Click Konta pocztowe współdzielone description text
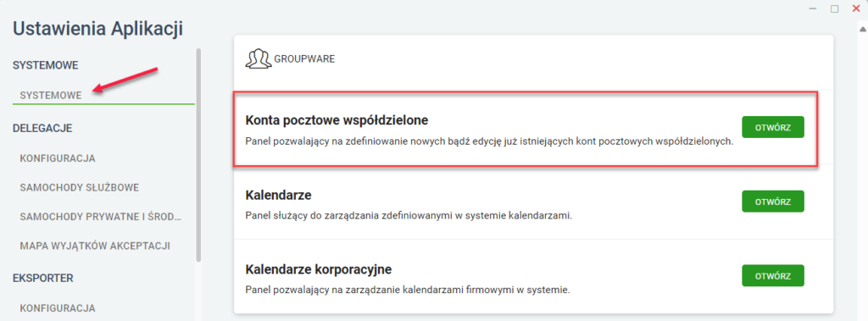The height and width of the screenshot is (321, 868). click(489, 141)
